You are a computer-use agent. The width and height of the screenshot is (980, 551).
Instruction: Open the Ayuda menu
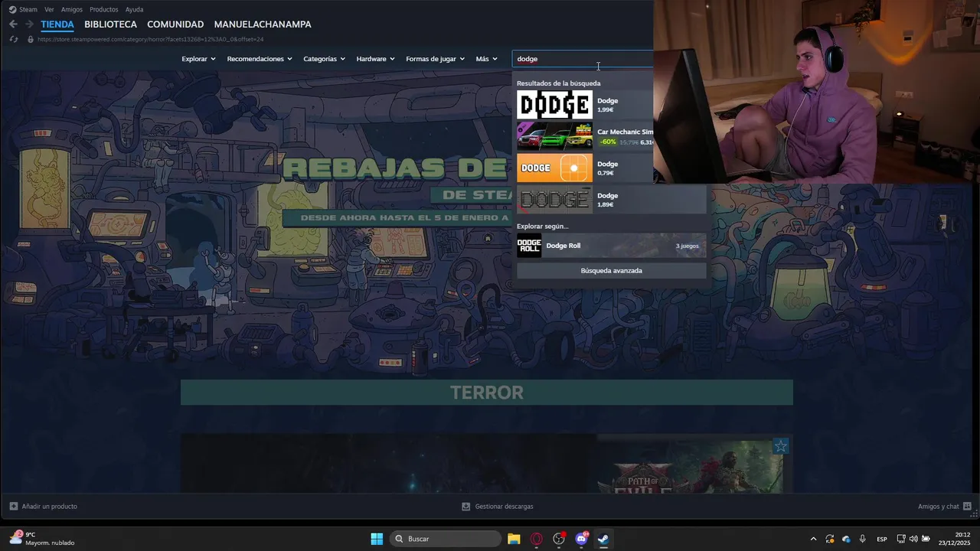(134, 9)
